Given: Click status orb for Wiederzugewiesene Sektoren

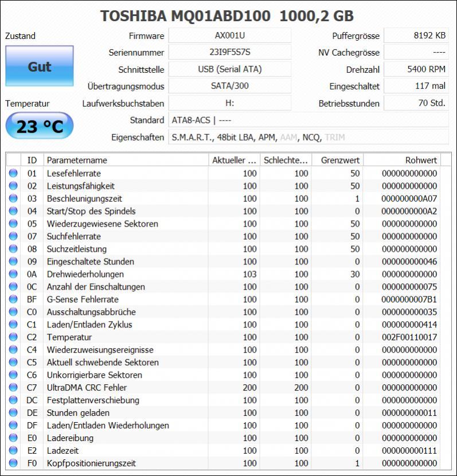Looking at the screenshot, I should coord(13,224).
